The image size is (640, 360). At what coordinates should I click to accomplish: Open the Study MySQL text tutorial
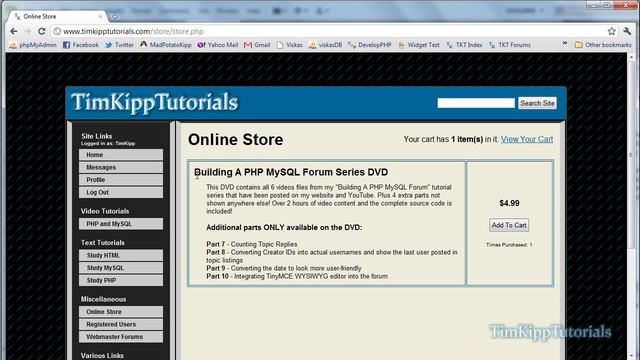pyautogui.click(x=121, y=268)
